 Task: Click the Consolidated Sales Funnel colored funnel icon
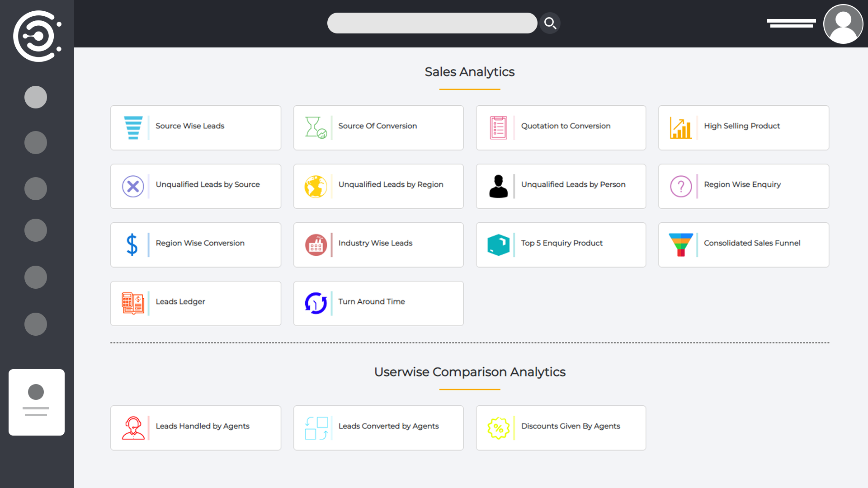(x=681, y=245)
